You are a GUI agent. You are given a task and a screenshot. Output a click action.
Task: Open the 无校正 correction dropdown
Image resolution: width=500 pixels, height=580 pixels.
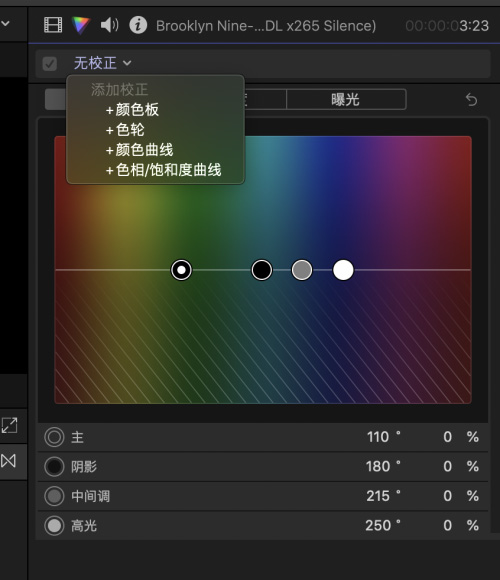coord(102,63)
